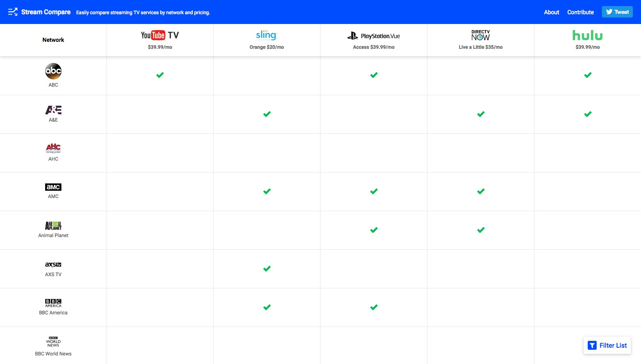The height and width of the screenshot is (364, 641).
Task: Click the Animal Planet network logo
Action: (53, 226)
